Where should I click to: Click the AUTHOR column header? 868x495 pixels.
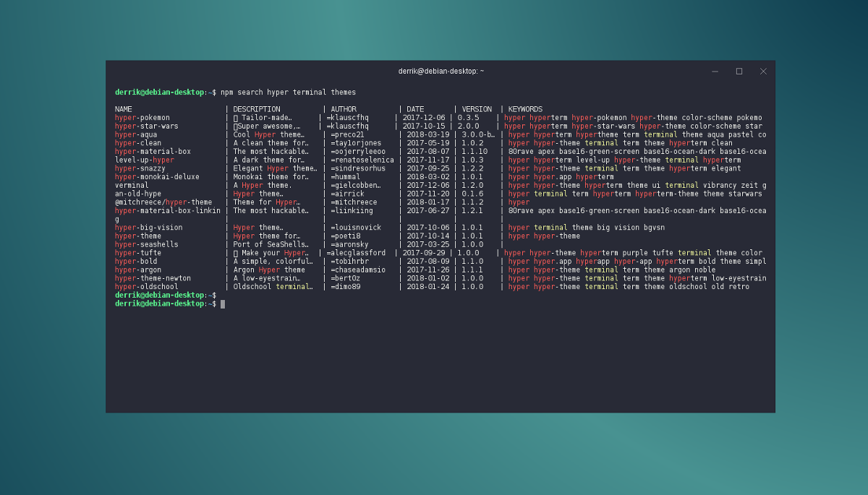(344, 109)
